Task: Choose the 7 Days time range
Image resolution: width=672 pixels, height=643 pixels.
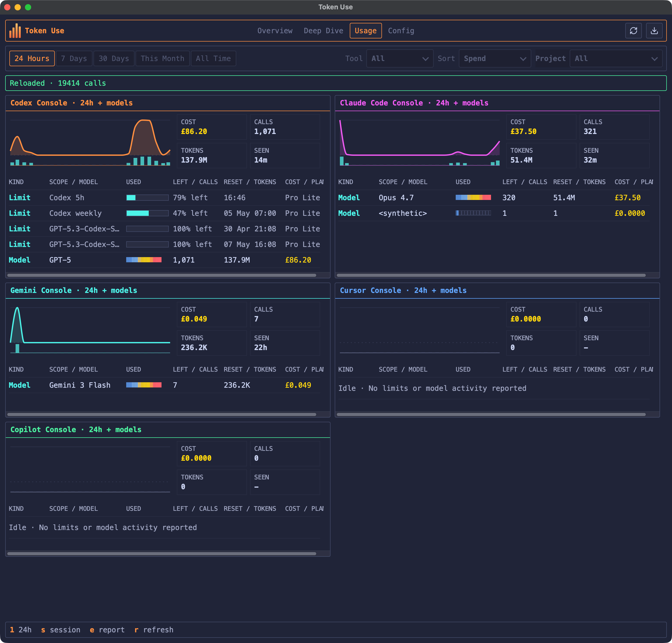Action: pos(74,59)
